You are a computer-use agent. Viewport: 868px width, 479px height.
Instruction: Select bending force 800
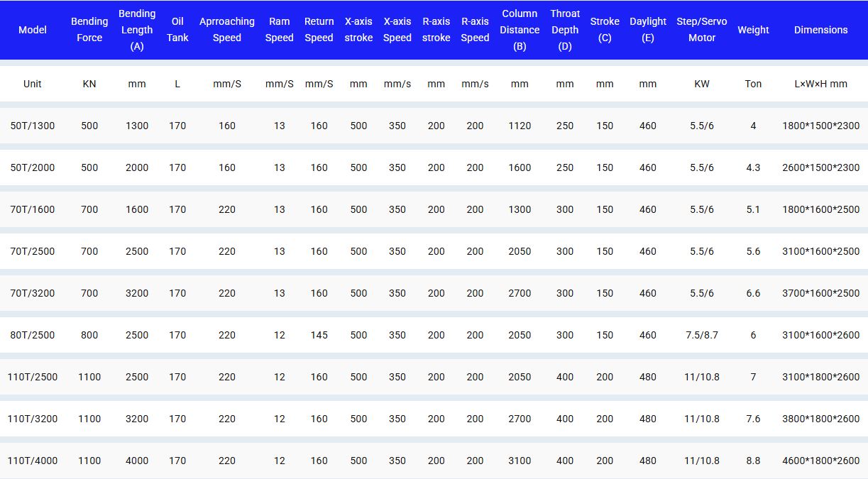coord(89,335)
